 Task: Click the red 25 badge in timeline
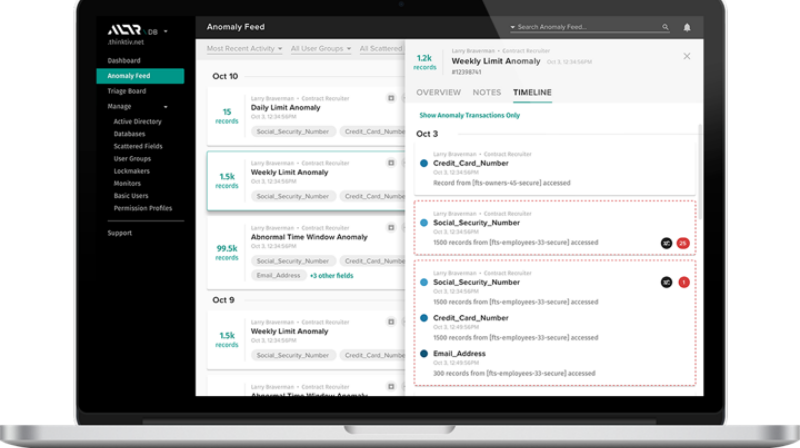tap(683, 243)
